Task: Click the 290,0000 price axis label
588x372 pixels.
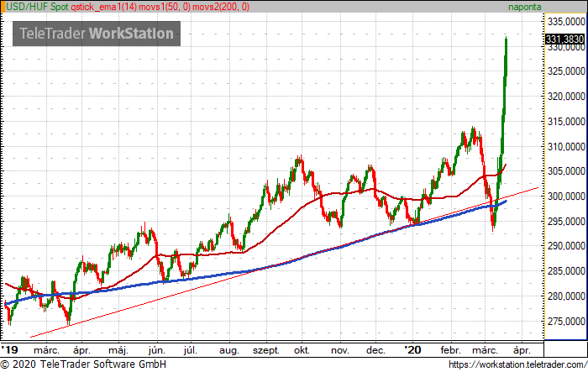Action: pyautogui.click(x=566, y=246)
